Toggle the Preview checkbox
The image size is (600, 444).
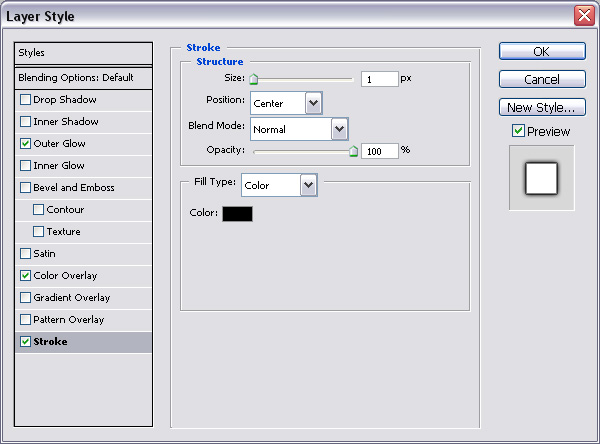coord(518,131)
